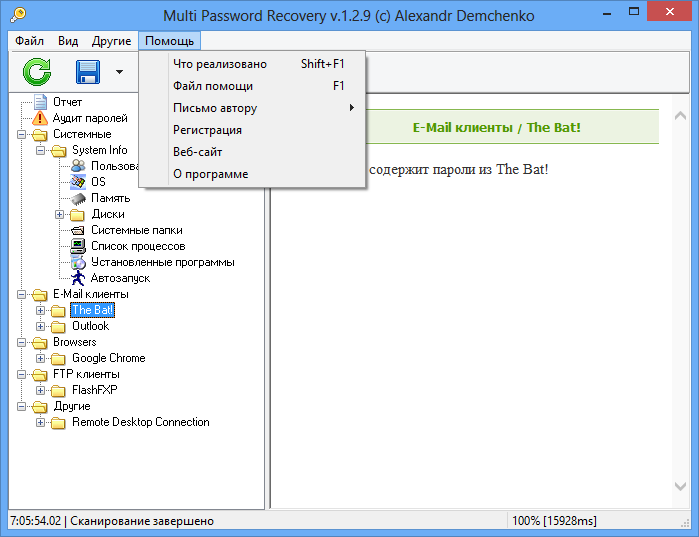Viewport: 699px width, 537px height.
Task: Open the Save dropdown arrow in toolbar
Action: click(119, 72)
